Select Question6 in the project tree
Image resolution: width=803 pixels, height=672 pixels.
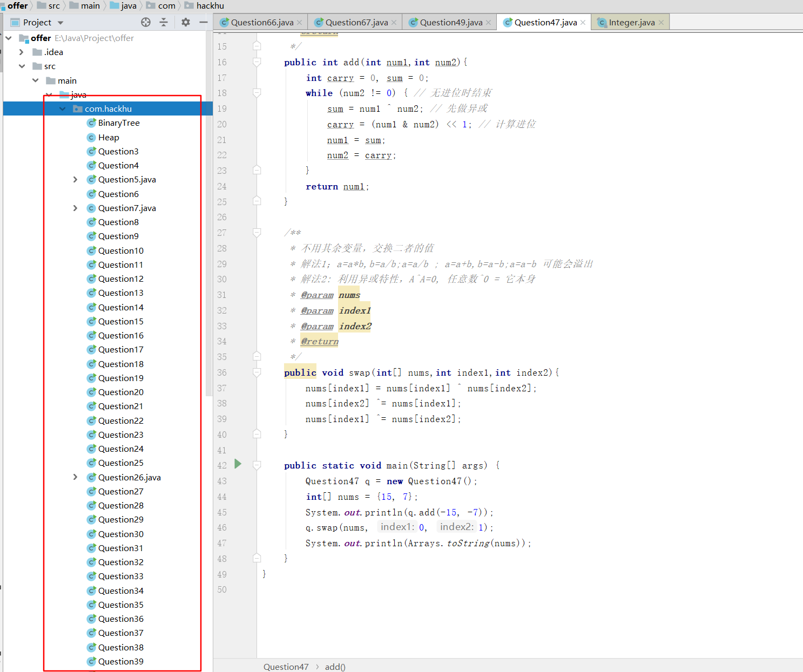[x=118, y=194]
